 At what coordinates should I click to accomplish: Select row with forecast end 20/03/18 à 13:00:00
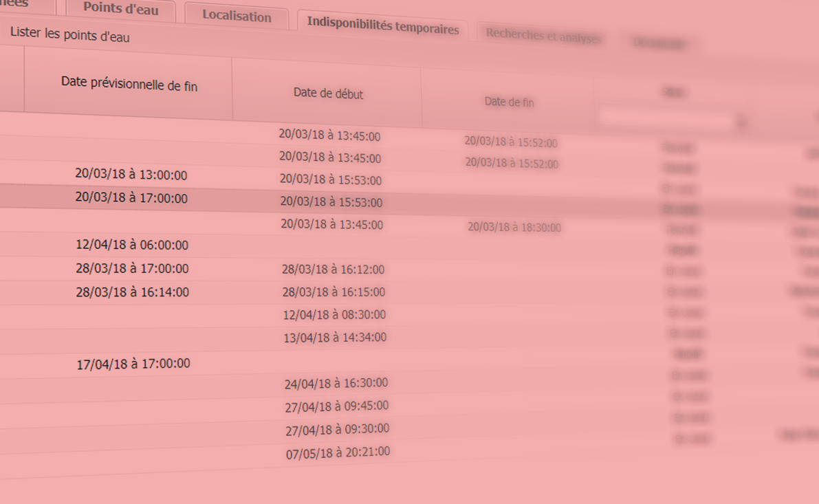coord(131,175)
